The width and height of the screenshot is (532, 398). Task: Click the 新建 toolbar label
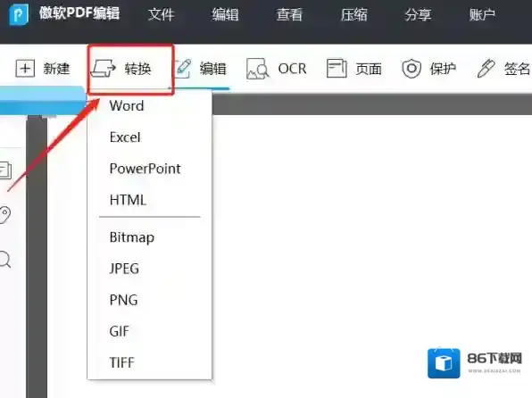pos(56,69)
